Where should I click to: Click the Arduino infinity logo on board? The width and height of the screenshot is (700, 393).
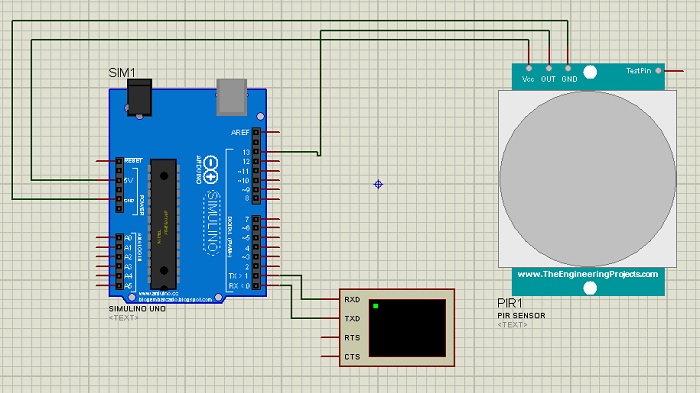tap(210, 170)
